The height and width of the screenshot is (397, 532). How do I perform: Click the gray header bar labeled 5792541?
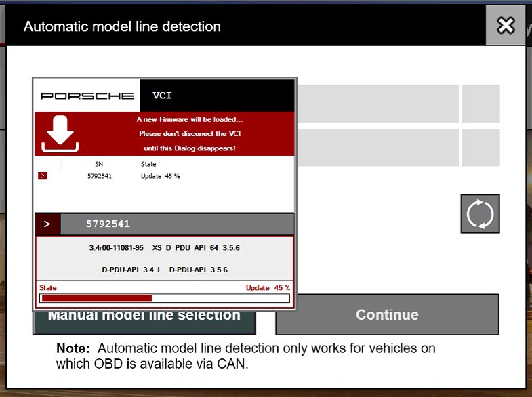click(x=178, y=224)
